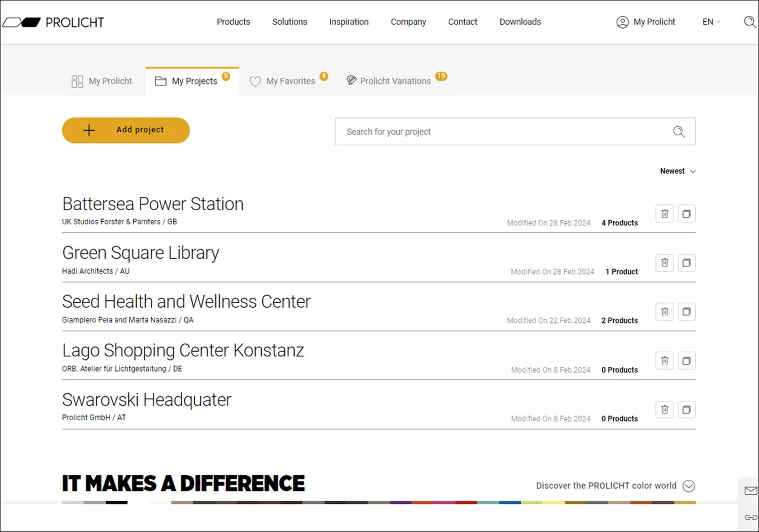
Task: Duplicate the Swarovski Headquater project
Action: 686,410
